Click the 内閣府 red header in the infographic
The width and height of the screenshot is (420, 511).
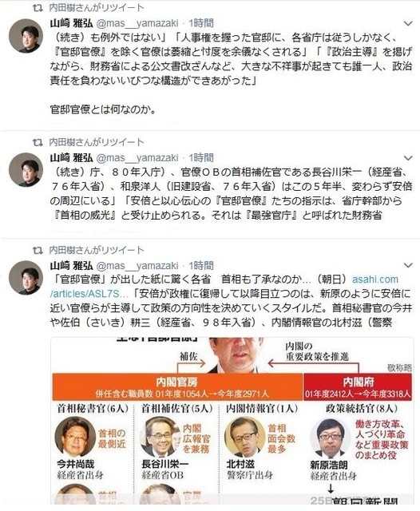(x=358, y=386)
